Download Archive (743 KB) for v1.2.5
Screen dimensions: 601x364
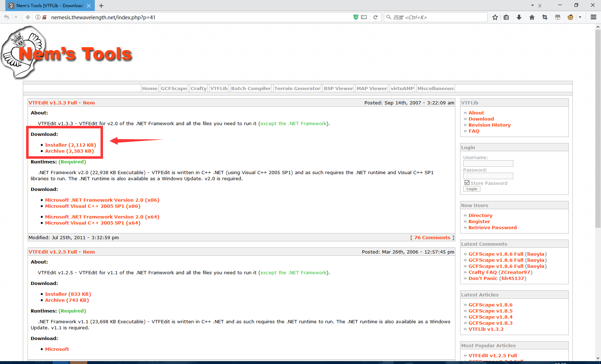[x=67, y=300]
